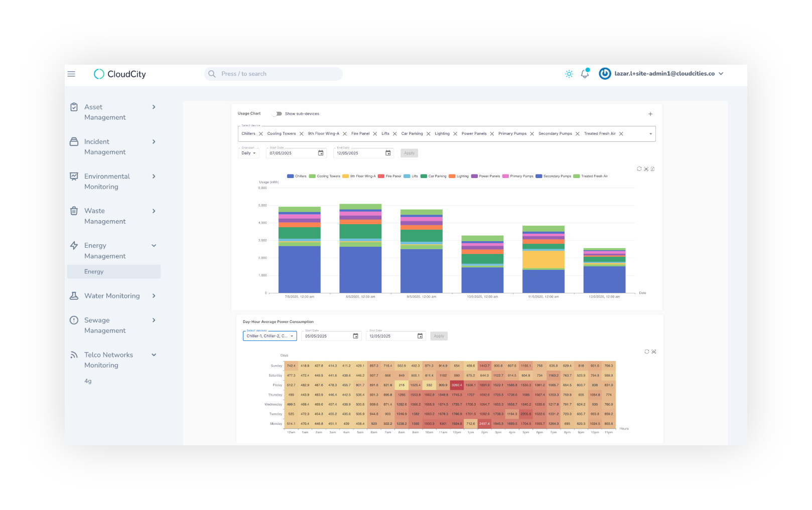
Task: Click the plus icon on Usage Chart
Action: (650, 114)
